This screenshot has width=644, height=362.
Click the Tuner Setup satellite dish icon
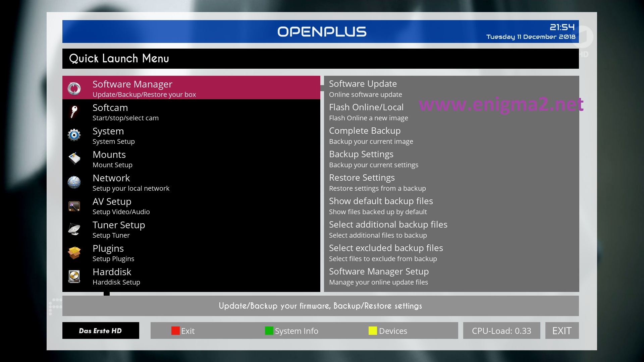tap(74, 229)
